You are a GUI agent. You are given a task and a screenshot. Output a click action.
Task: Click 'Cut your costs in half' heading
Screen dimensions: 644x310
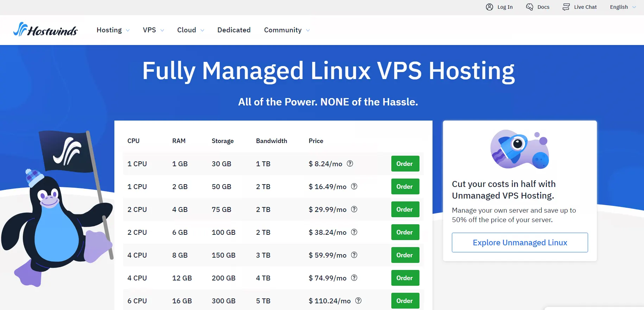tap(504, 190)
